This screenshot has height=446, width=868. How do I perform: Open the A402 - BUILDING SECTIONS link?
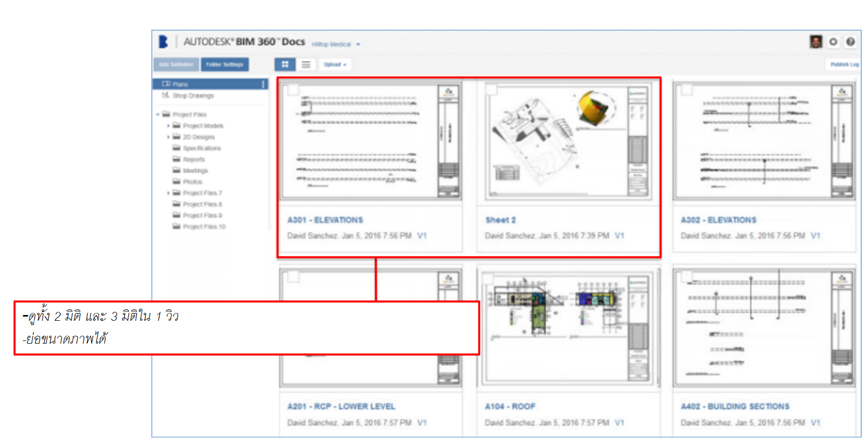tap(735, 406)
